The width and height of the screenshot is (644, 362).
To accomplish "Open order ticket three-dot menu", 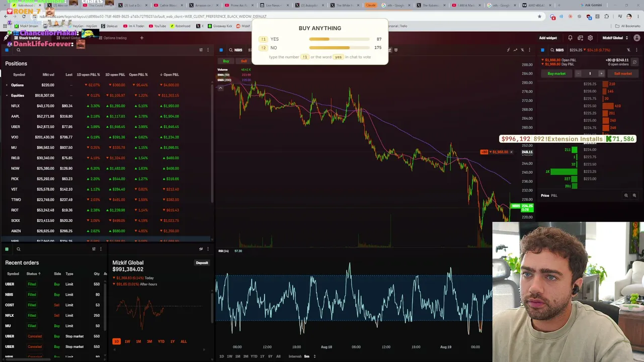I will click(635, 50).
